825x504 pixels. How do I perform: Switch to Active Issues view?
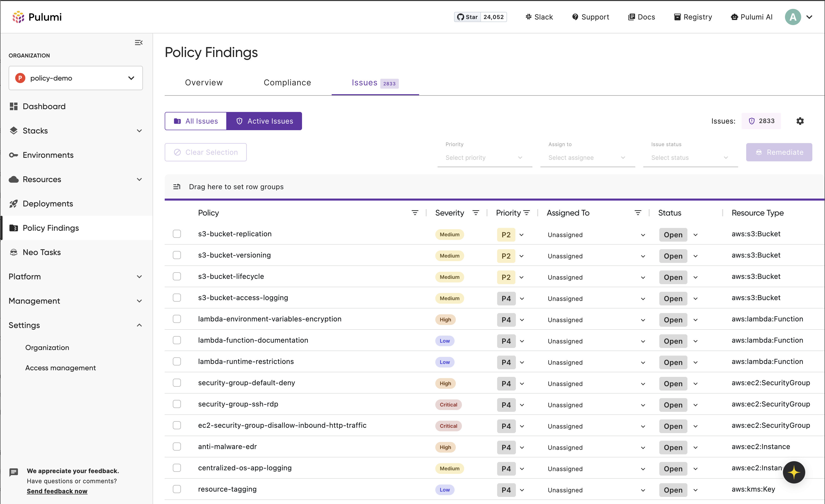[265, 121]
